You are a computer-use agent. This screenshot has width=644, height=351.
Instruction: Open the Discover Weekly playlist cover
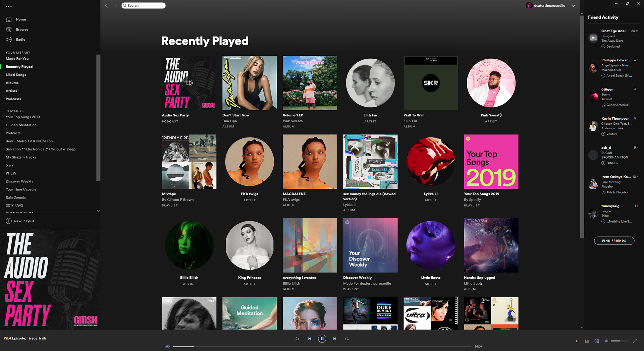[x=370, y=245]
